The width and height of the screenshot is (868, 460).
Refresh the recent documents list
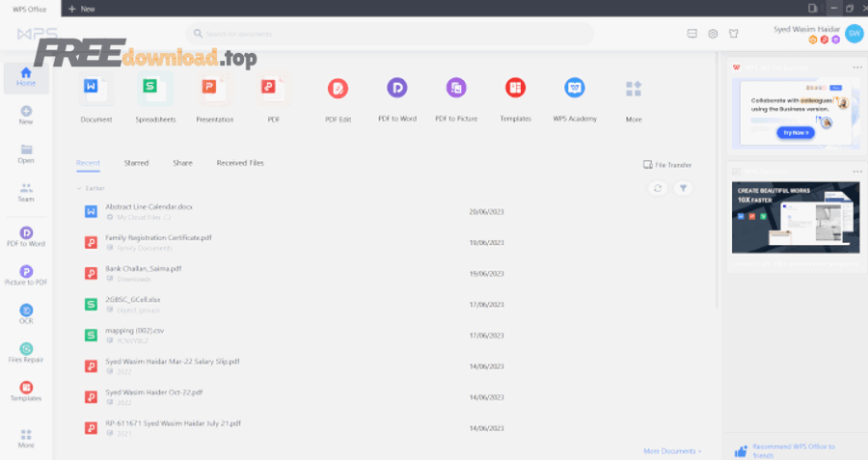click(x=658, y=188)
